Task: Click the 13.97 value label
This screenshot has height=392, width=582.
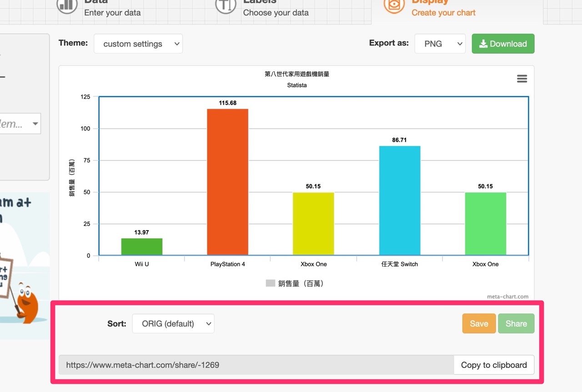Action: tap(142, 232)
